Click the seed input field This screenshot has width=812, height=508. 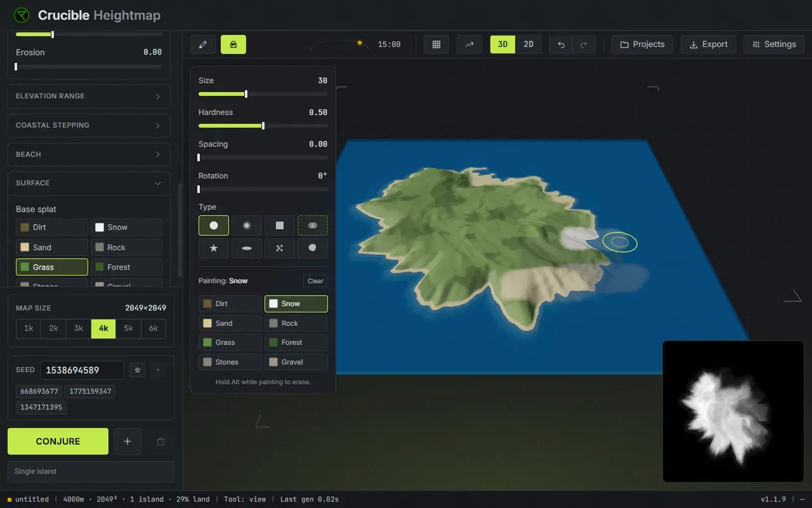(82, 370)
